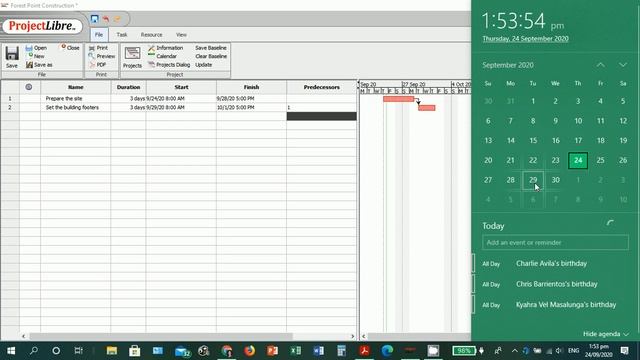
Task: Select the Prepare the site task name
Action: tap(64, 98)
